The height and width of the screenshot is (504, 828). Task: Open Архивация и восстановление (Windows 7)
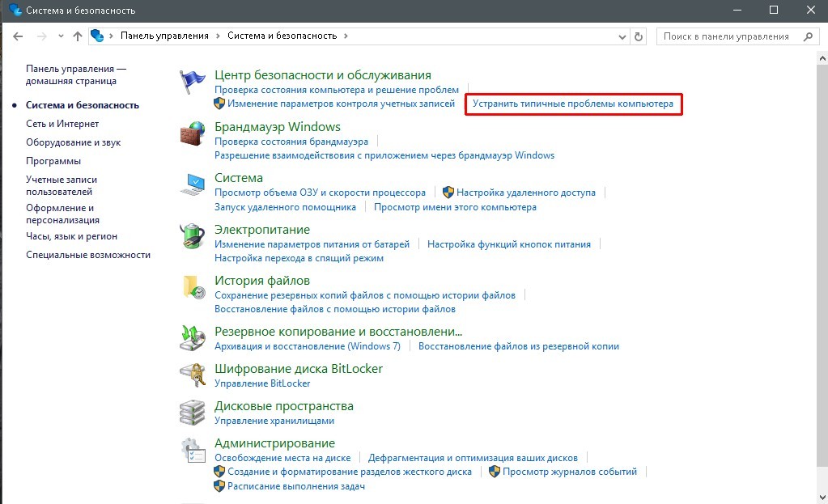(x=308, y=346)
